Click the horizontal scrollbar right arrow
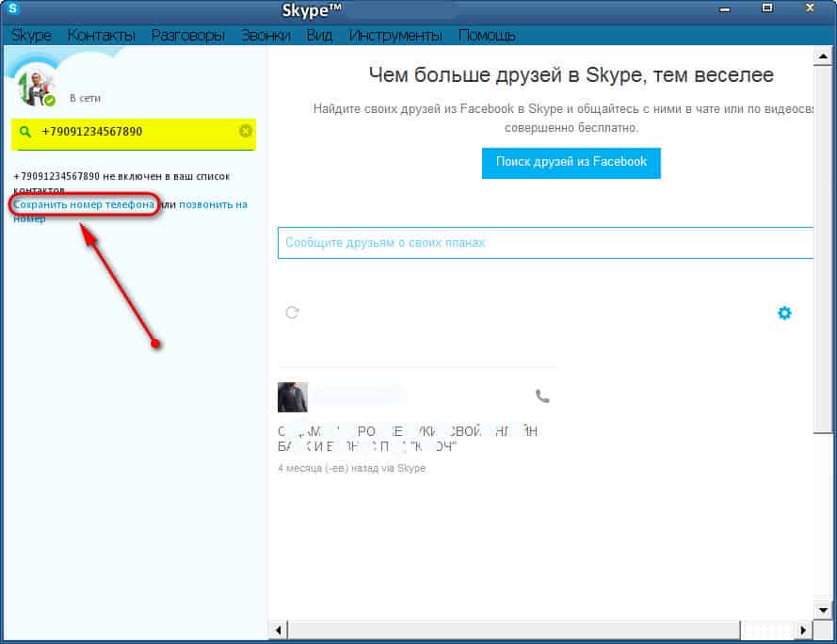The width and height of the screenshot is (837, 644). point(803,630)
